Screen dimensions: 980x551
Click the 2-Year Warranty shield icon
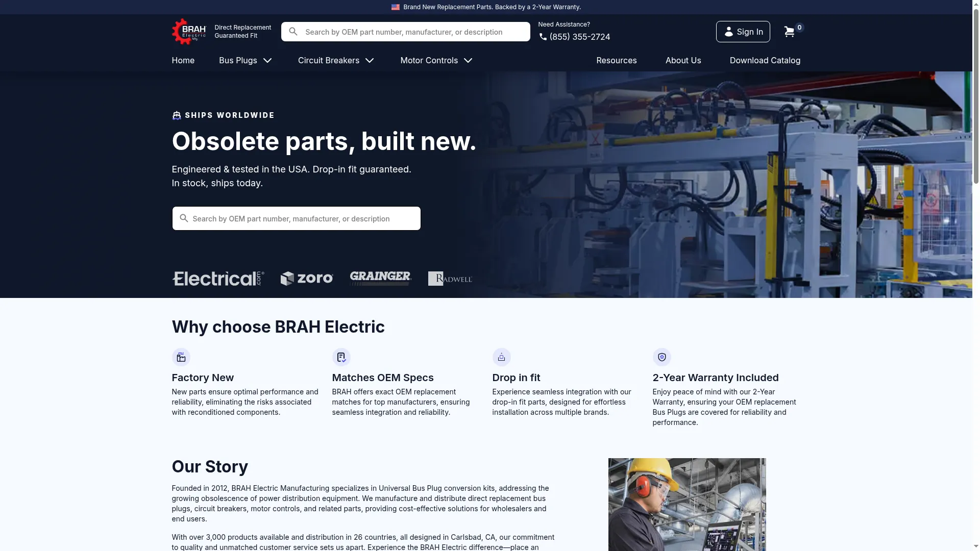click(x=662, y=357)
